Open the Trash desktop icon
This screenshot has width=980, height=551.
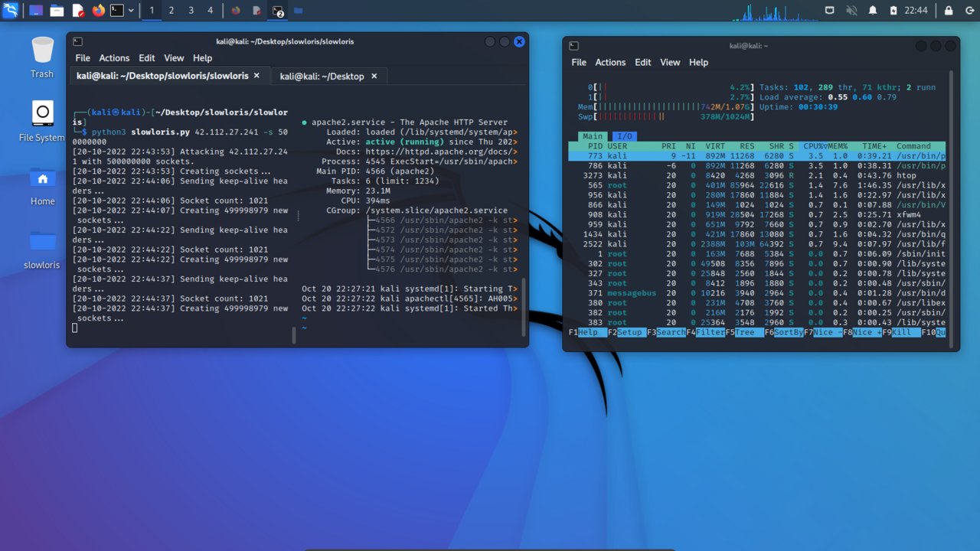[42, 57]
